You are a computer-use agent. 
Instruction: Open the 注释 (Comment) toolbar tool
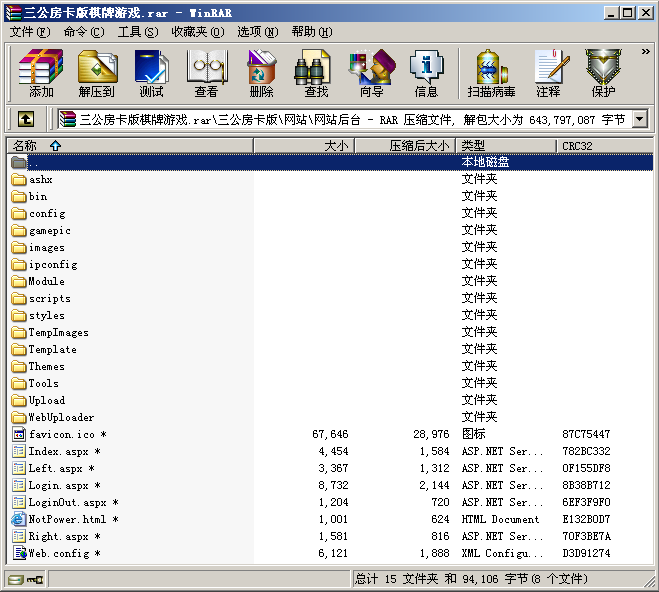tap(548, 73)
